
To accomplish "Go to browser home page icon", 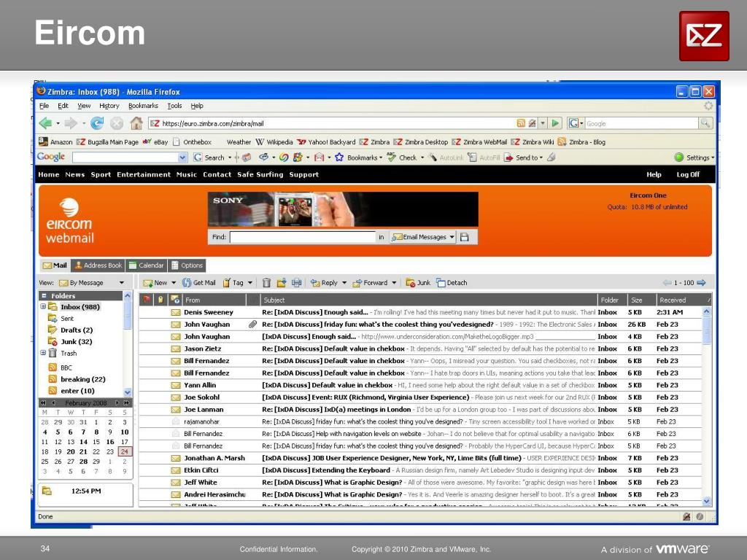I will [x=136, y=123].
